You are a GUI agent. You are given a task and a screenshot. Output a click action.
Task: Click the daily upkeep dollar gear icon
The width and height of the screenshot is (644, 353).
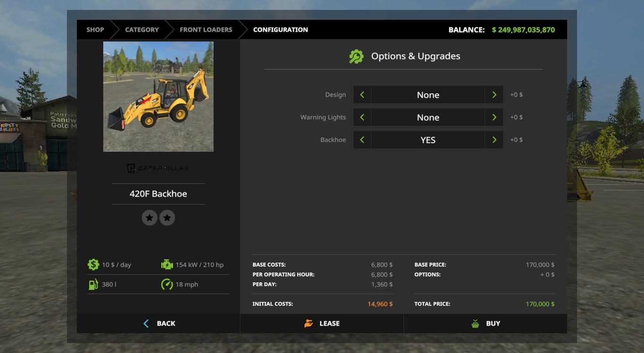point(93,264)
